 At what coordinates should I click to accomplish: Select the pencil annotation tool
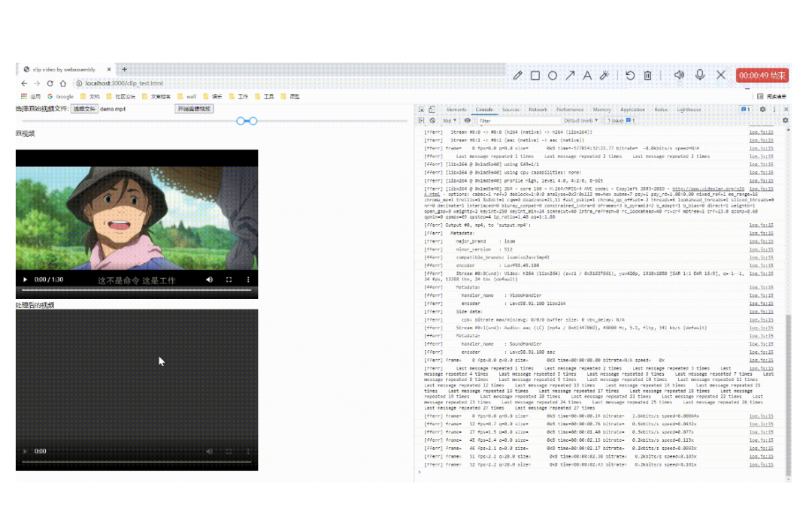coord(517,76)
